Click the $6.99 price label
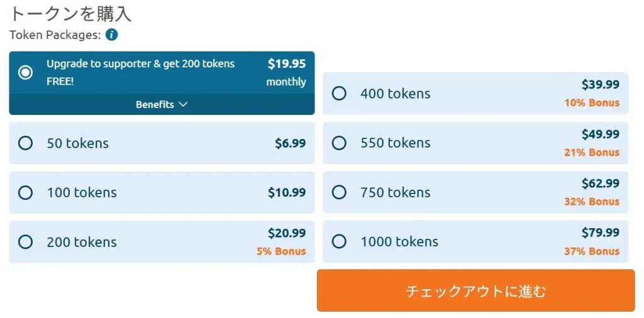Image resolution: width=644 pixels, height=318 pixels. coord(290,143)
